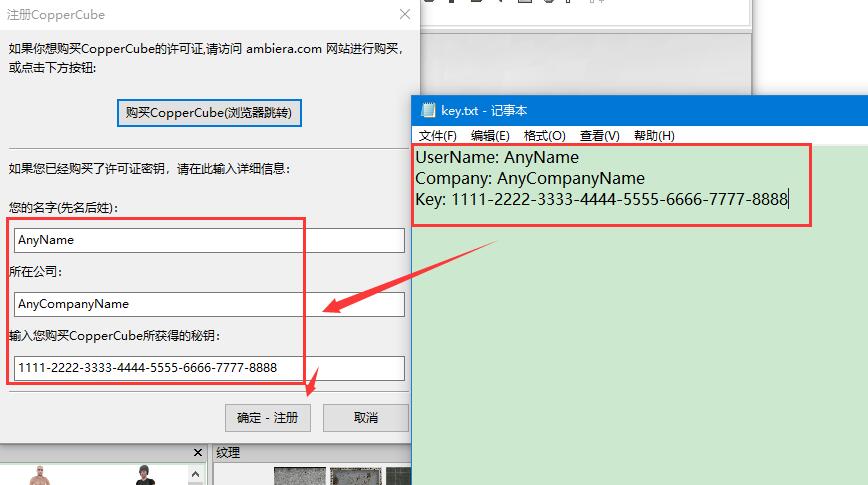Open the 文件(F) menu in Notepad
Viewport: 868px width, 485px height.
click(437, 136)
